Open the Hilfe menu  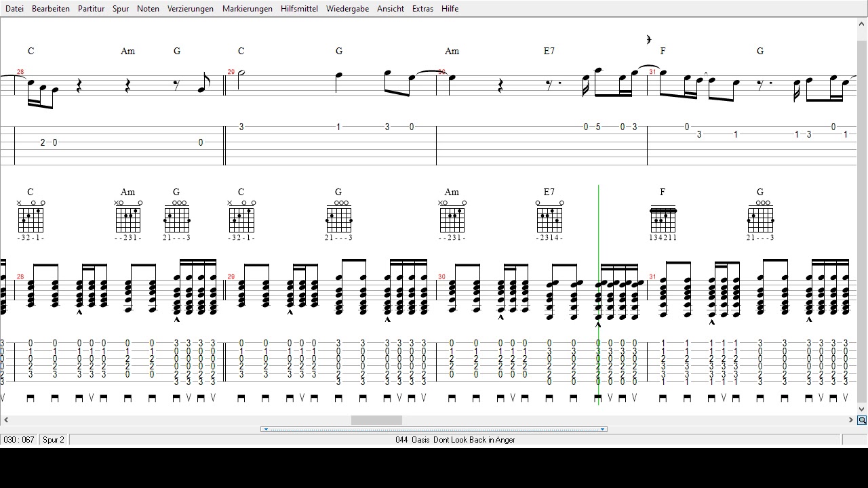(x=450, y=9)
